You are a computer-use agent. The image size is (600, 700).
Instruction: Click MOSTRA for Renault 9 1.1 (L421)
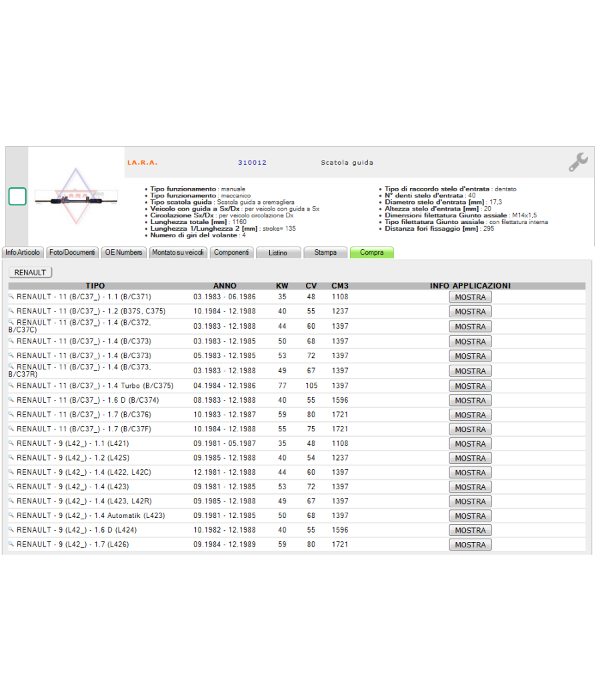point(470,444)
